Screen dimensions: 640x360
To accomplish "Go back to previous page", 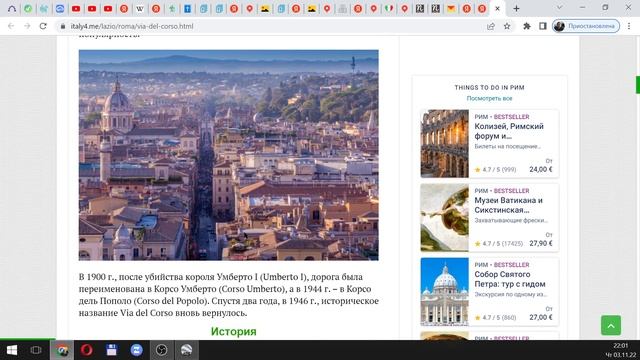I will click(11, 26).
